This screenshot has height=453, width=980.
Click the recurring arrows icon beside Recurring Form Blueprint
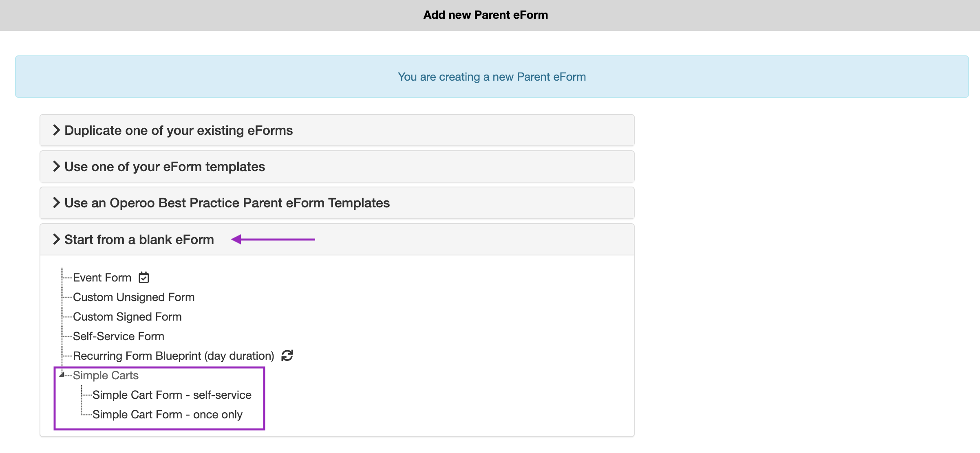(287, 356)
